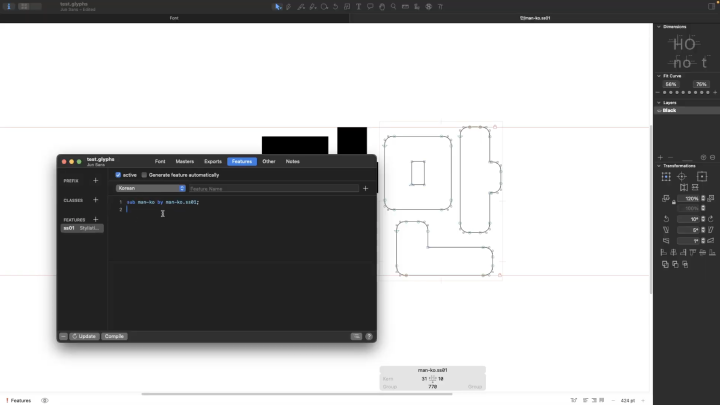The height and width of the screenshot is (405, 720).
Task: Select the Scale tool in toolbar
Action: point(347,6)
